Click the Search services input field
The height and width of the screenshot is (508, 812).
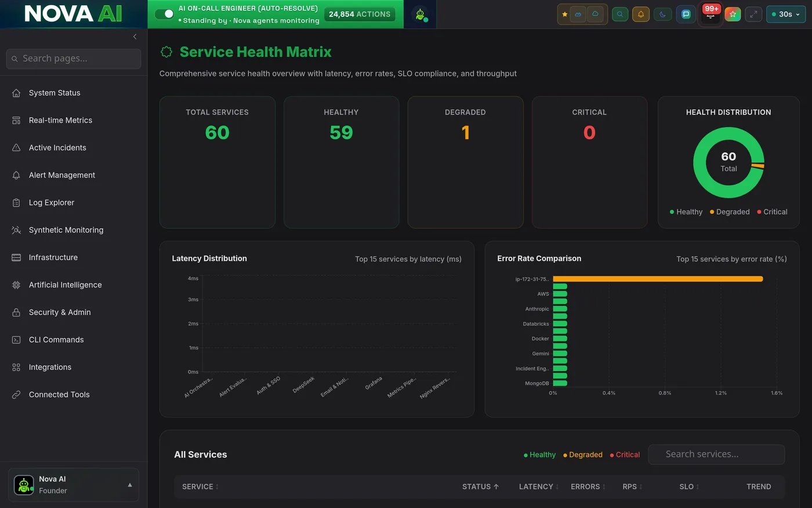tap(716, 455)
